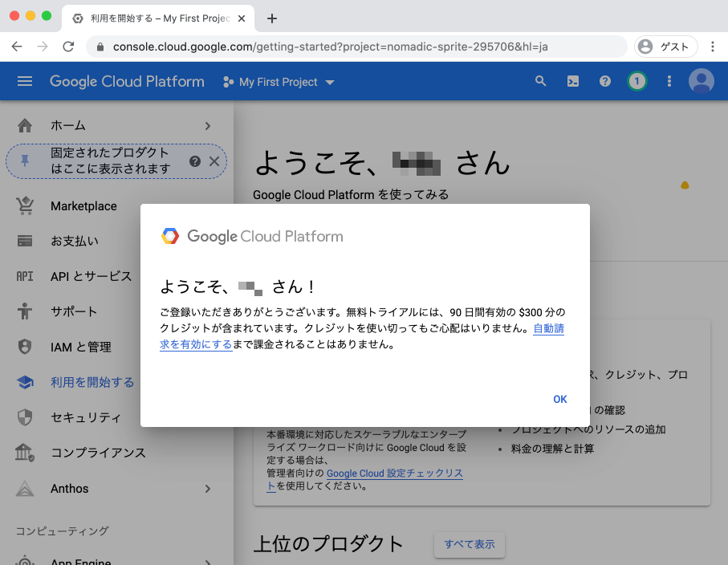Image resolution: width=728 pixels, height=565 pixels.
Task: Click the Google Cloud Platform logo in dialog
Action: point(252,236)
